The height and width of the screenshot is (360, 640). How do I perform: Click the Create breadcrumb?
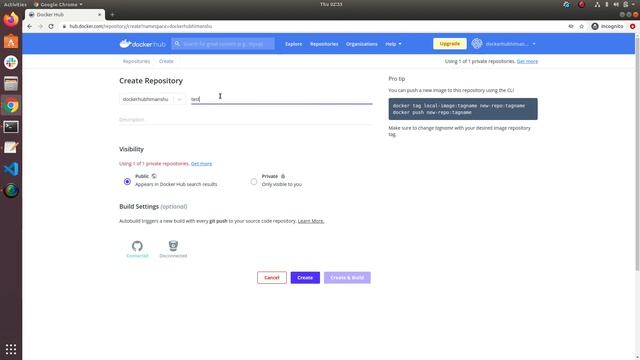click(166, 61)
